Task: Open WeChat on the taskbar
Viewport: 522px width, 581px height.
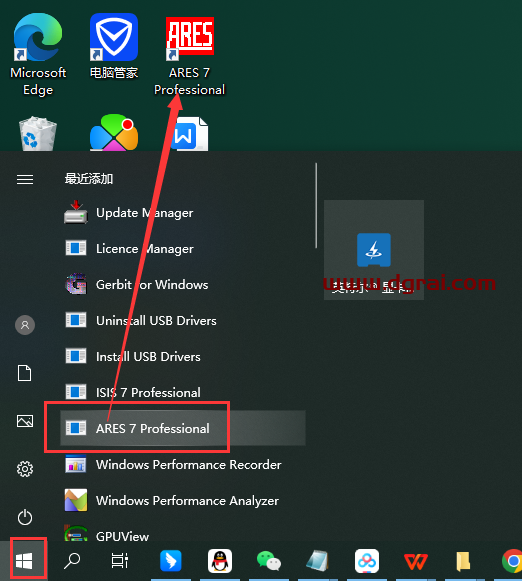Action: coord(269,561)
